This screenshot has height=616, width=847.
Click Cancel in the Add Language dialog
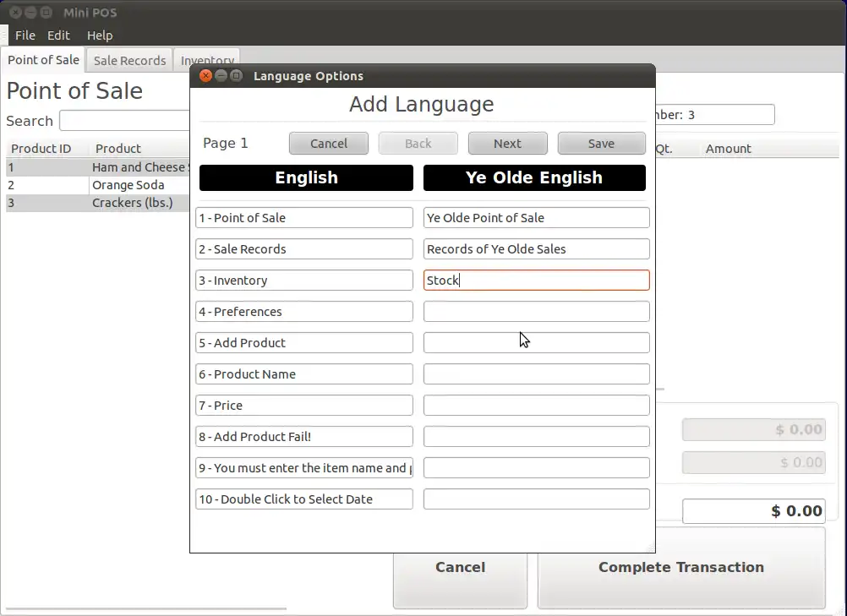(x=329, y=144)
